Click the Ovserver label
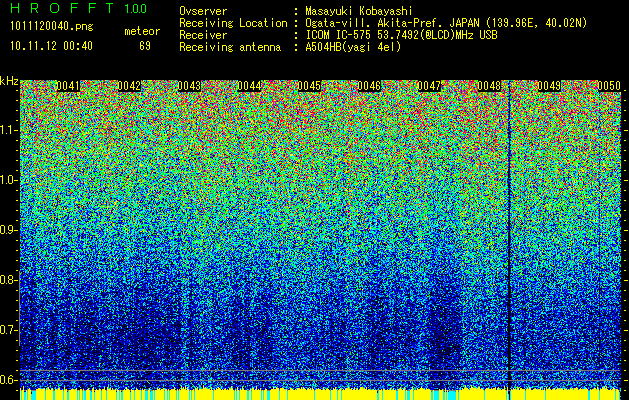The image size is (629, 400). coord(203,11)
